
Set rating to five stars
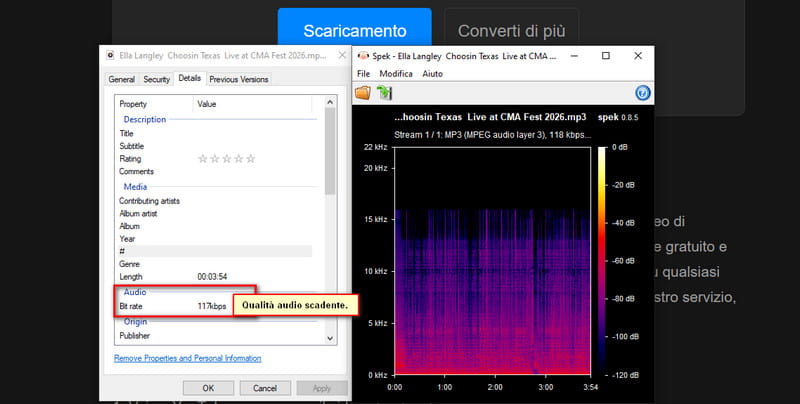[251, 159]
